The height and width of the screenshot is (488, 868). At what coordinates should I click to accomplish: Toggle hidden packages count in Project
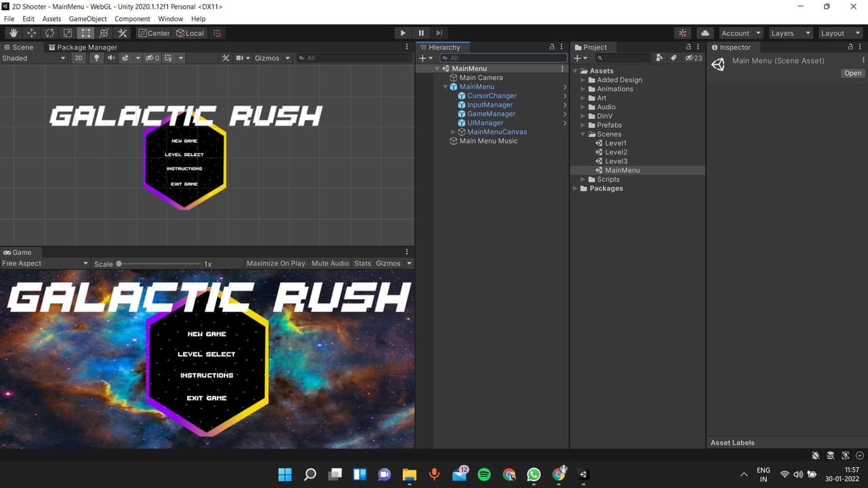click(693, 58)
